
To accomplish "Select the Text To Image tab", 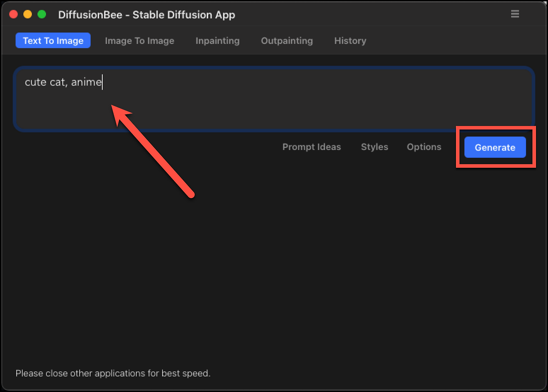I will tap(53, 41).
